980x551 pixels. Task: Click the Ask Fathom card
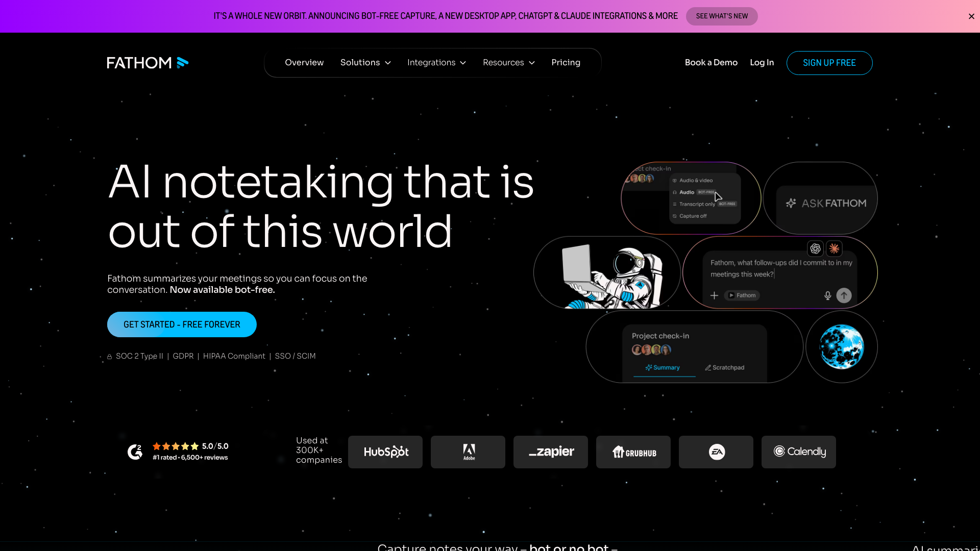coord(820,198)
